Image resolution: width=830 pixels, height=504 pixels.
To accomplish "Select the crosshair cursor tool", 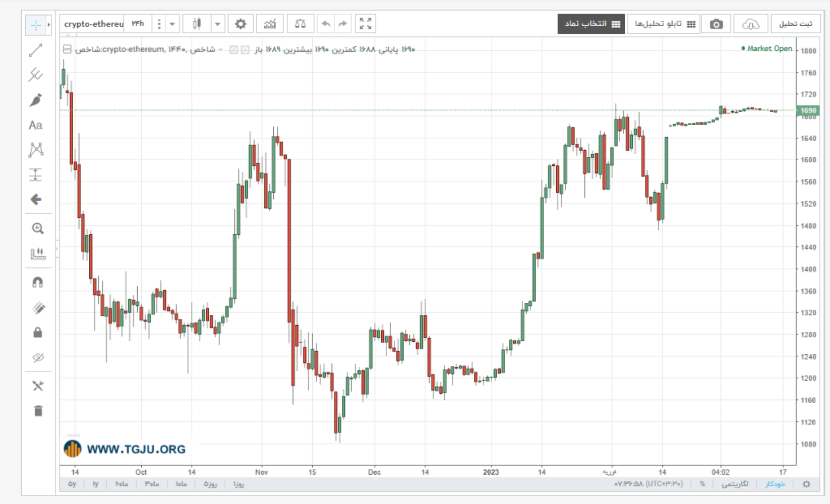I will 36,25.
